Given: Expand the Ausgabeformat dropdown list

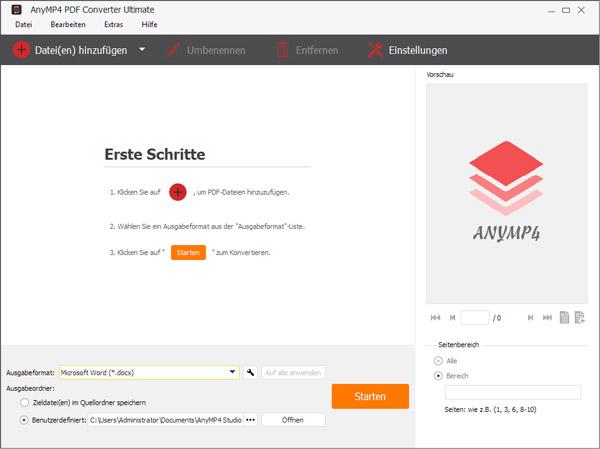Looking at the screenshot, I should pos(232,372).
